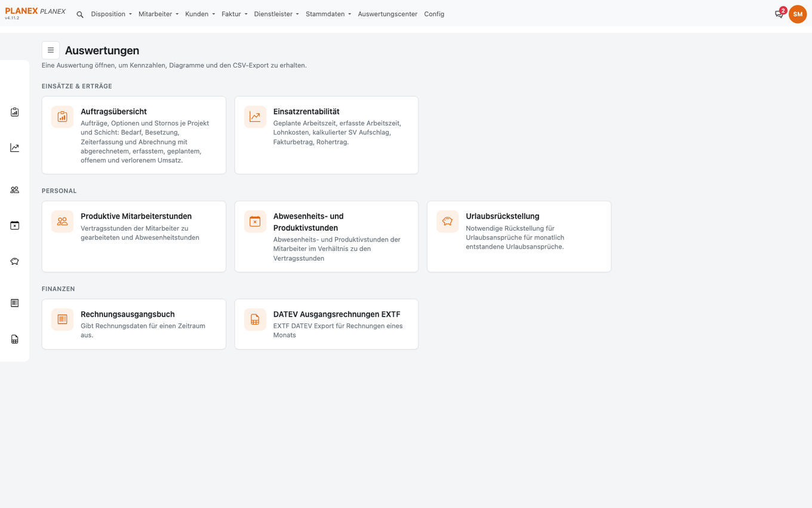
Task: Open chat notifications with red badge
Action: [x=780, y=13]
